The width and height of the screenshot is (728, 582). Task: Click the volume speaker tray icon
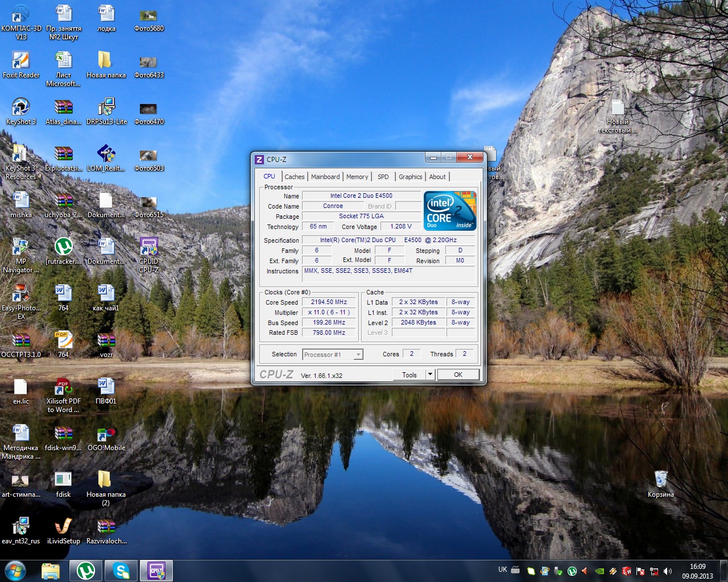(x=668, y=571)
